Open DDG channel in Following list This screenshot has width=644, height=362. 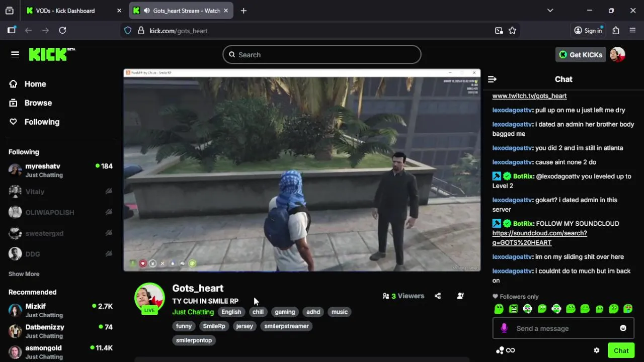click(60, 254)
